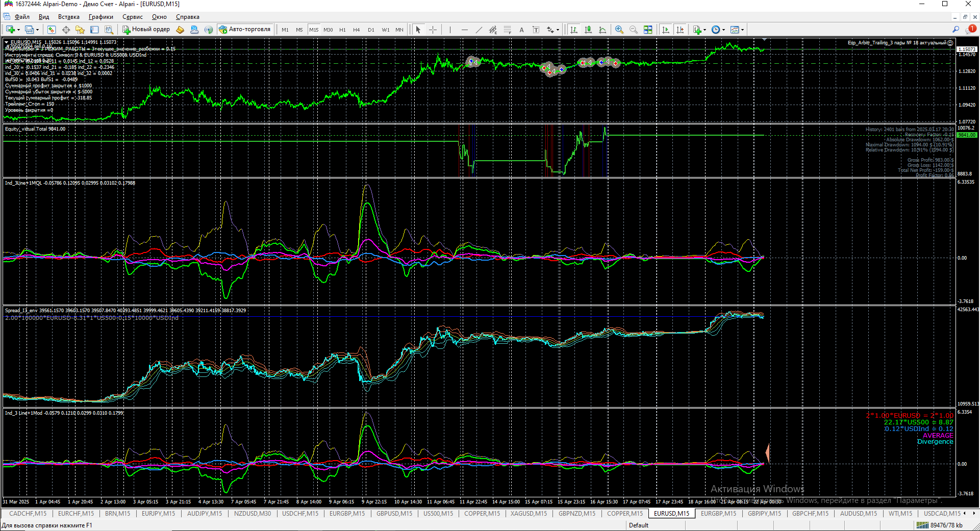
Task: Open the periodicity clock icon
Action: tap(716, 30)
